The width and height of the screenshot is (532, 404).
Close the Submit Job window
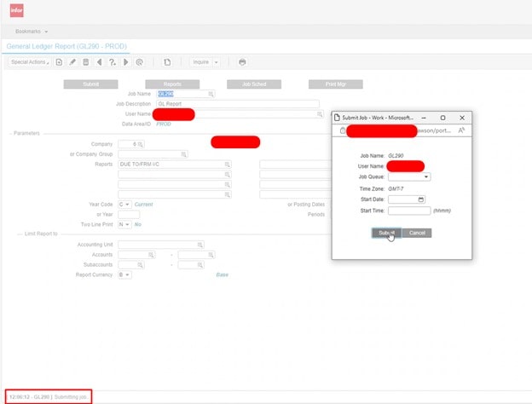(462, 118)
